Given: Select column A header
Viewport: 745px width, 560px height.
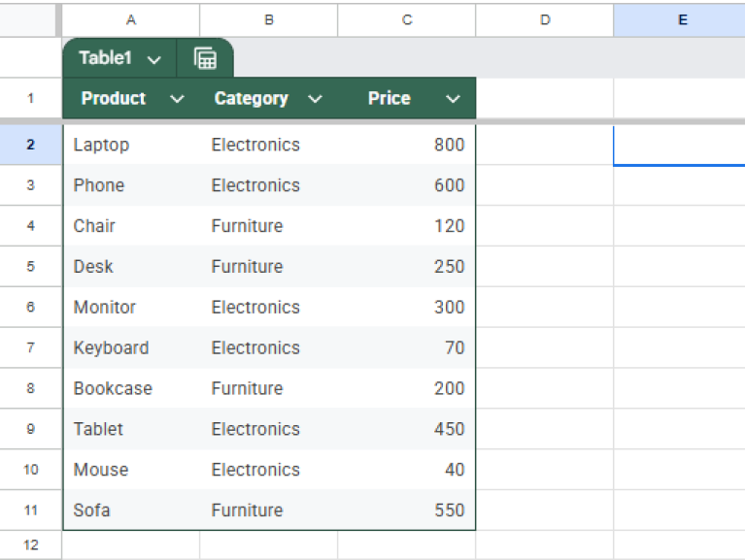Looking at the screenshot, I should pos(131,19).
